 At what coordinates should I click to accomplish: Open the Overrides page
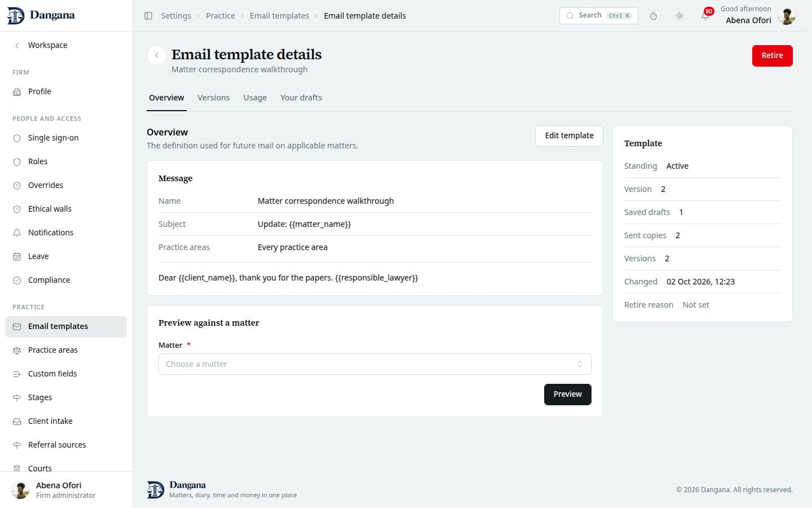point(66,185)
